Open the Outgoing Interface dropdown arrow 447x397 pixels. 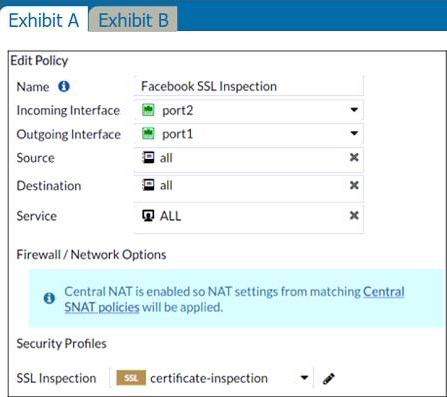[x=354, y=134]
